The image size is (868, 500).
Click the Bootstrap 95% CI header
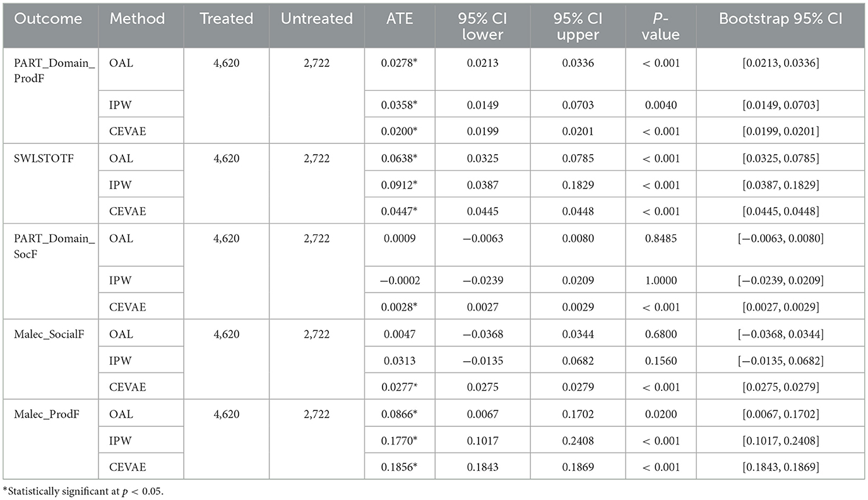(780, 19)
